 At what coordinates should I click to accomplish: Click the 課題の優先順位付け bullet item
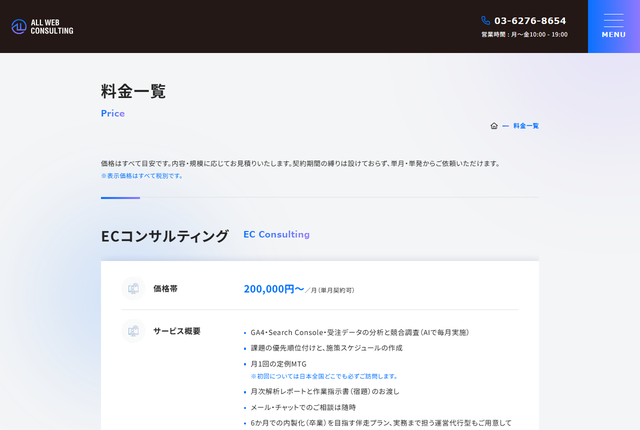pyautogui.click(x=326, y=348)
